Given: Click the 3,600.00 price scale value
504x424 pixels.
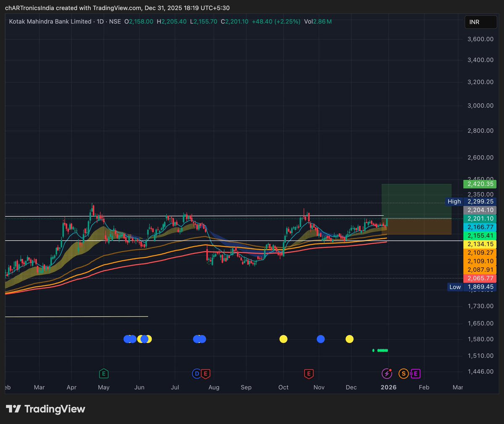Looking at the screenshot, I should (480, 39).
